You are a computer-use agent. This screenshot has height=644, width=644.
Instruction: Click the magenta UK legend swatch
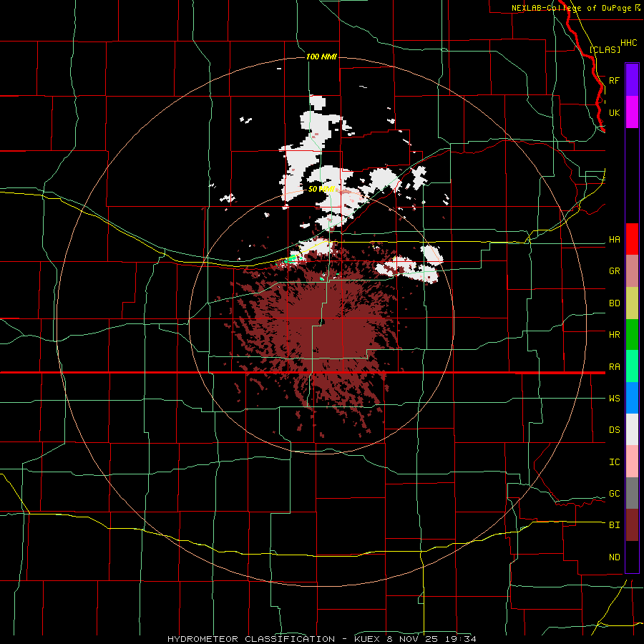pyautogui.click(x=632, y=112)
